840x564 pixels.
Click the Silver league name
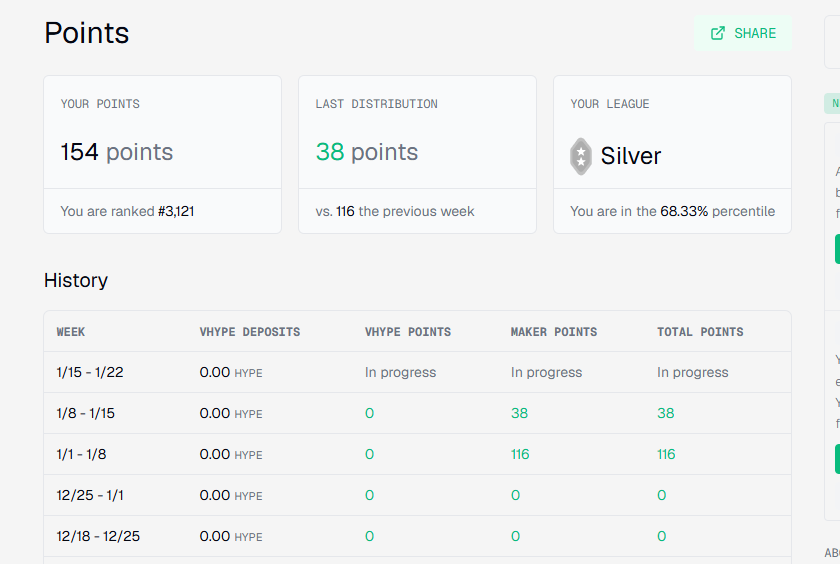coord(631,156)
